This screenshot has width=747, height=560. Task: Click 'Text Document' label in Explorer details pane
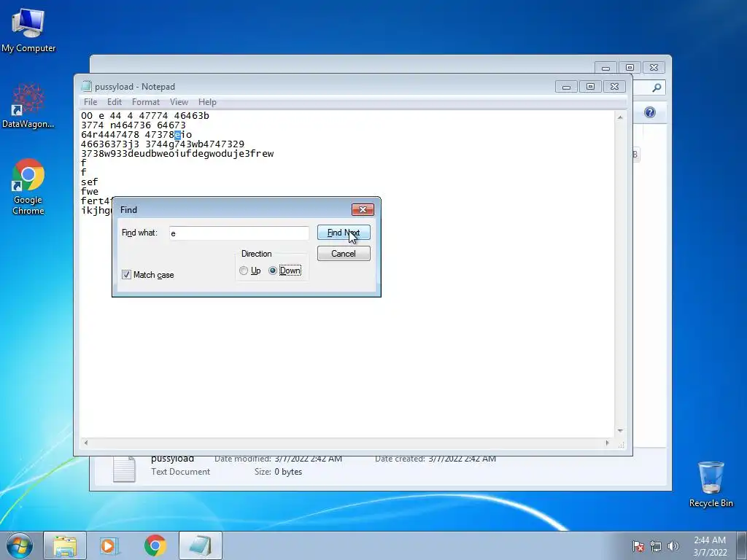pos(181,472)
